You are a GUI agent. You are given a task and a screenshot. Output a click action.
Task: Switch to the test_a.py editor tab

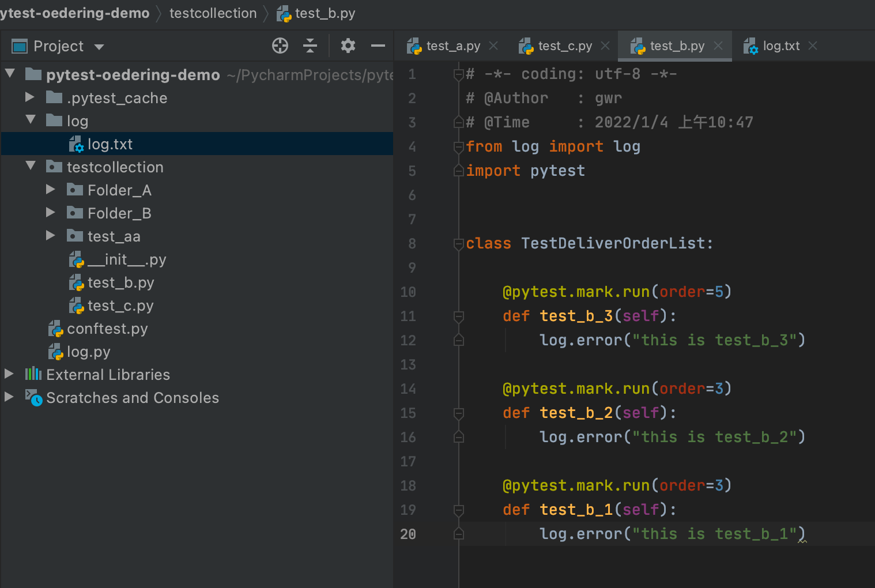tap(453, 46)
